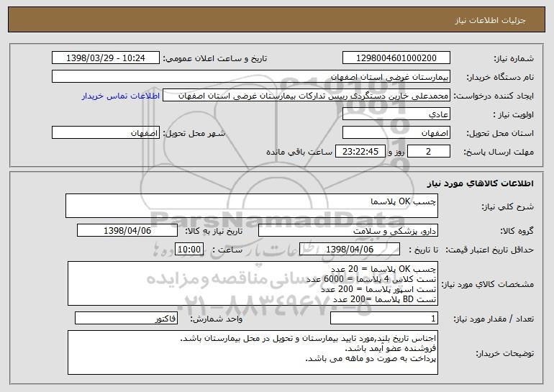Click the label تاریخ و ساعت اعلان عمومی
Viewport: 554px width, 392px height.
click(x=215, y=59)
